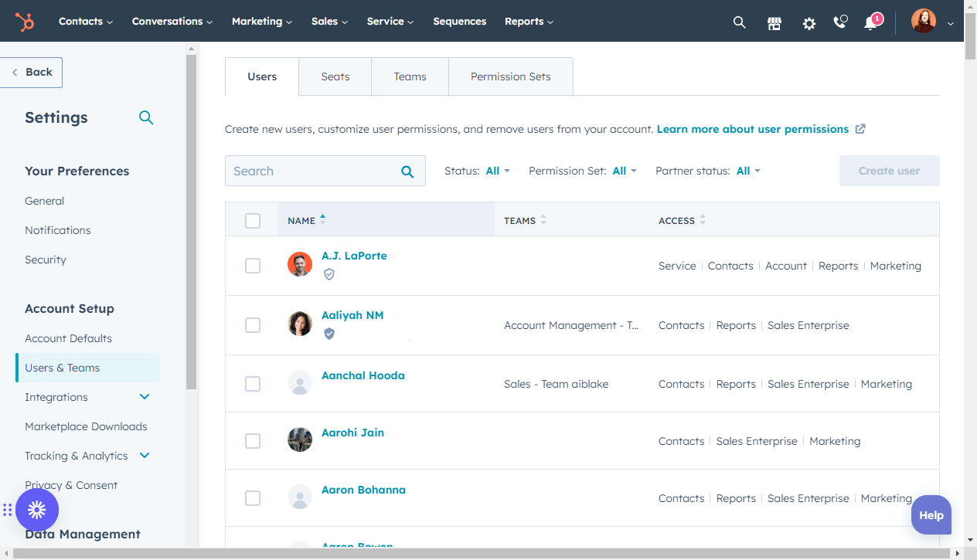Open Security preferences in sidebar
The image size is (977, 560).
(46, 260)
